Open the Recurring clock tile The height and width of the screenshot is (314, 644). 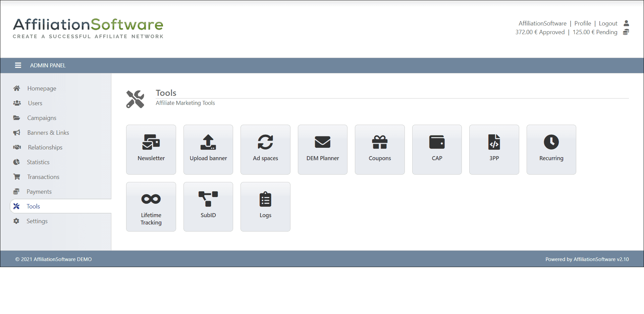[551, 149]
